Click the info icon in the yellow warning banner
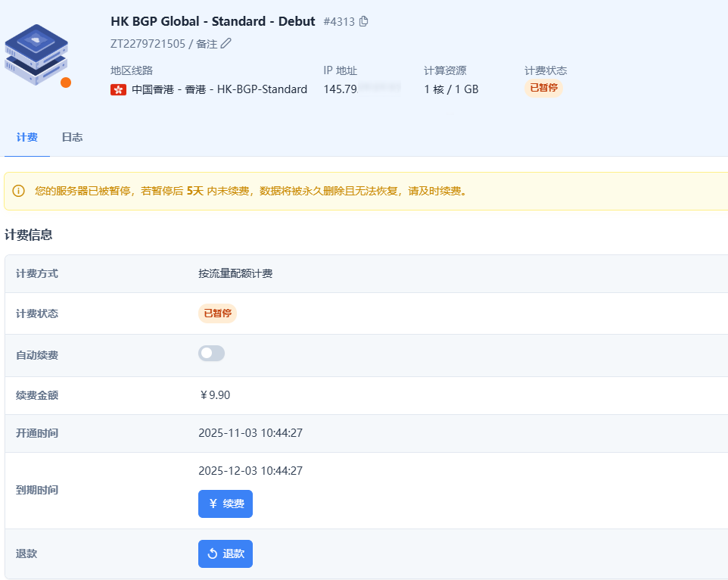Viewport: 728px width, 580px height. 18,191
